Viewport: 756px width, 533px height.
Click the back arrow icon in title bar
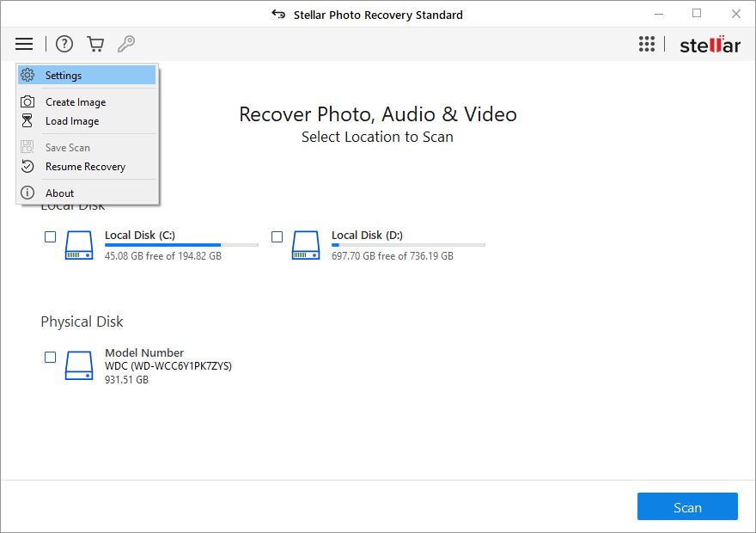click(277, 15)
